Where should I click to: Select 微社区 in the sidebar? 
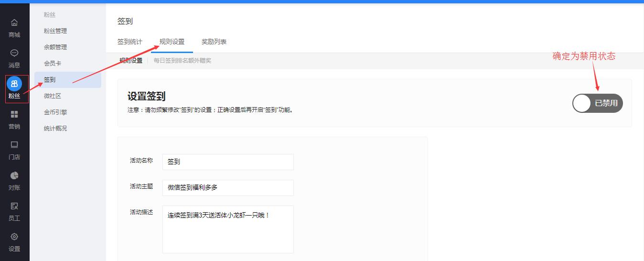pos(53,96)
